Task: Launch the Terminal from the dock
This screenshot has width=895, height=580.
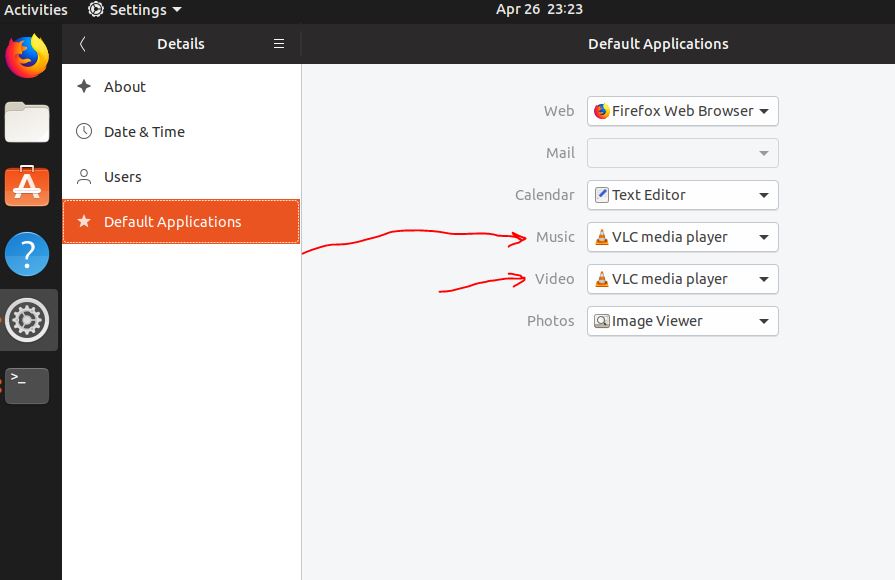Action: coord(26,385)
